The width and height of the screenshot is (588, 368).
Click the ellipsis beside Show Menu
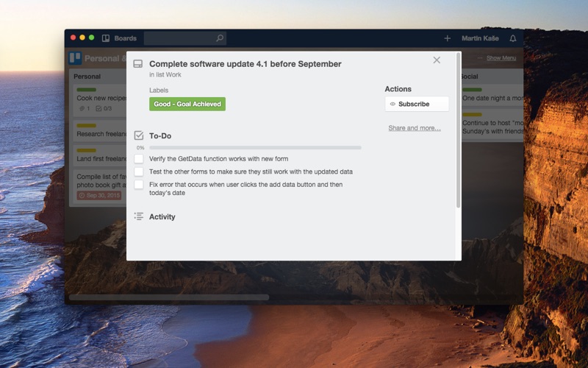pos(480,58)
